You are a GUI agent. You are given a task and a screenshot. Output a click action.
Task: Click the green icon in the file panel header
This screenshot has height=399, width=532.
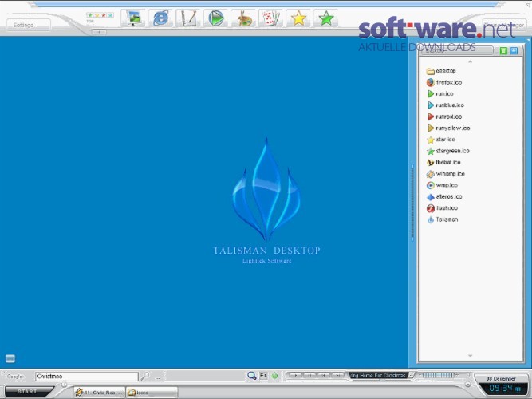(503, 51)
